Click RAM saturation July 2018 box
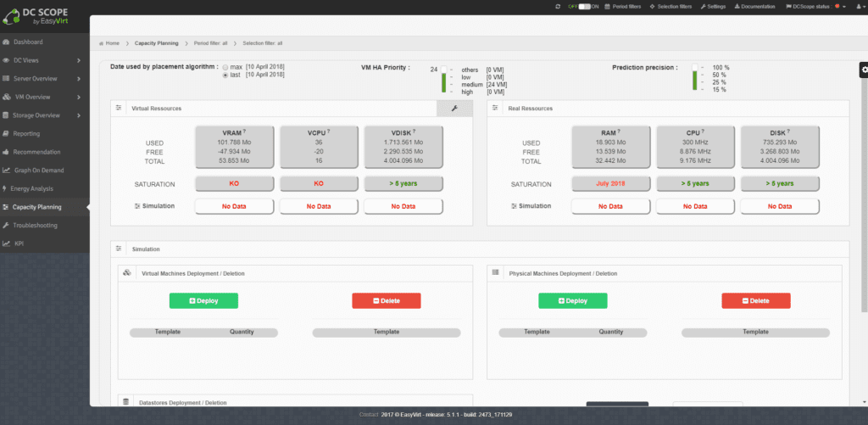Screen dimensions: 868x425 pos(610,183)
